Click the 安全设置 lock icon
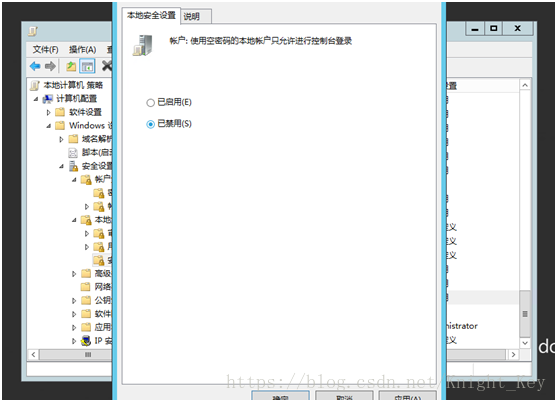This screenshot has height=402, width=557. 74,166
